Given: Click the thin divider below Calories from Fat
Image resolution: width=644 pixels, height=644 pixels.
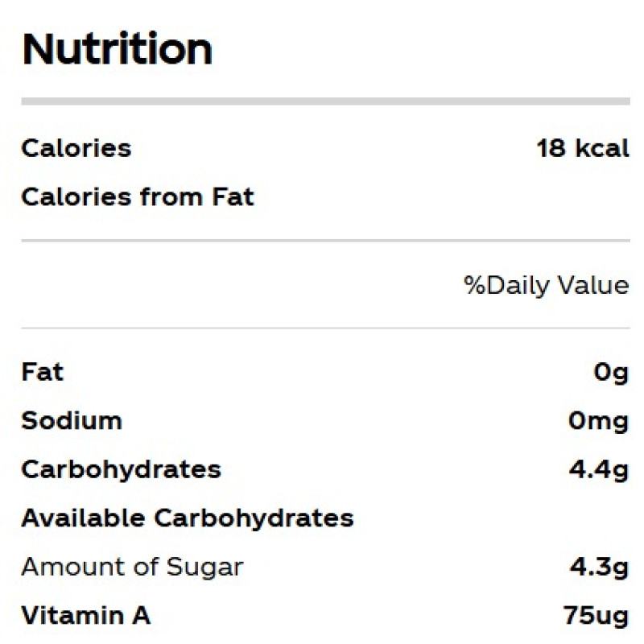Looking at the screenshot, I should pos(325,241).
